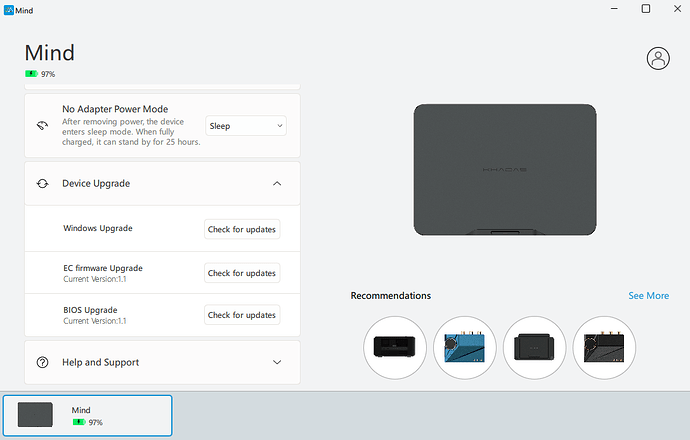690x440 pixels.
Task: Click the No Adapter Power Mode icon
Action: pos(42,126)
